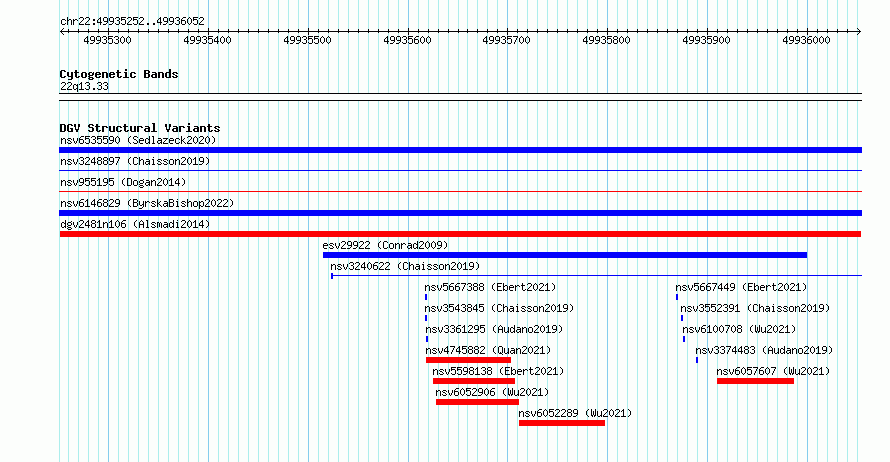Click ruler position 49935700
890x462 pixels.
coord(506,40)
